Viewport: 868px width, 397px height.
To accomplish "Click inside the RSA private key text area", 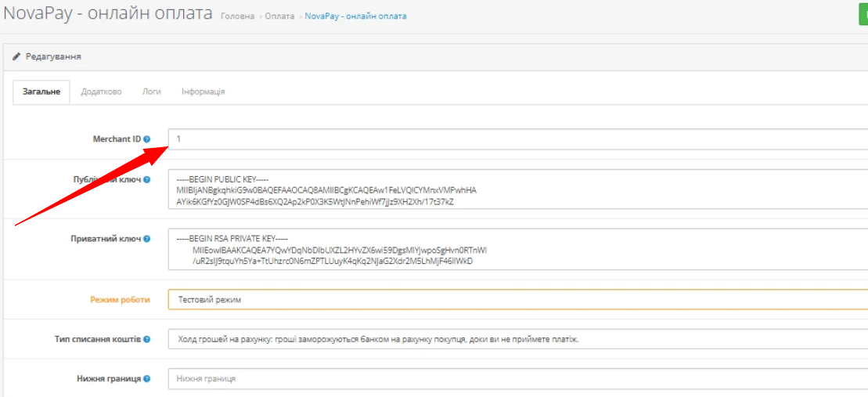I will coord(517,250).
